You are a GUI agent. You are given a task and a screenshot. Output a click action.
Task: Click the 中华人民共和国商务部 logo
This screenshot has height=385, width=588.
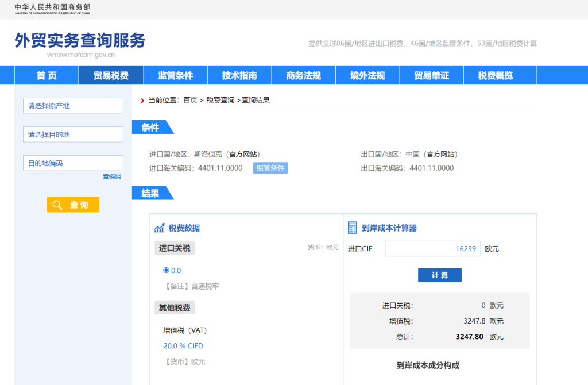point(52,9)
